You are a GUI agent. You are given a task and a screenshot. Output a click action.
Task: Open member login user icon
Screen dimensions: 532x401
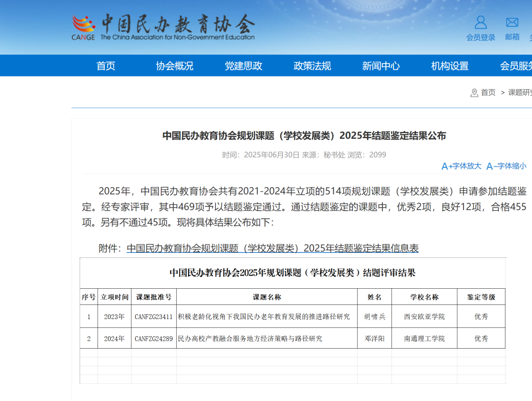pyautogui.click(x=481, y=22)
